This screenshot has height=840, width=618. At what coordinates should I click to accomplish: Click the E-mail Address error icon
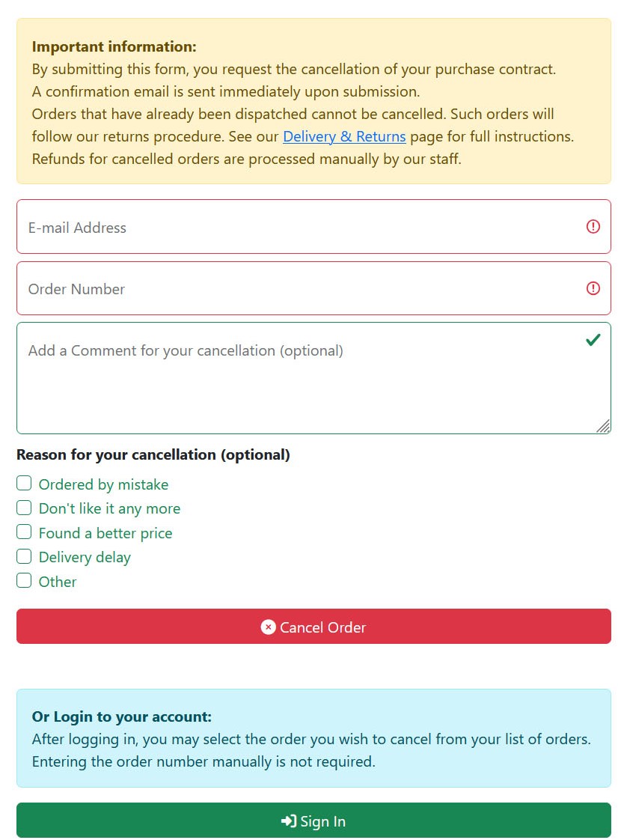coord(593,227)
